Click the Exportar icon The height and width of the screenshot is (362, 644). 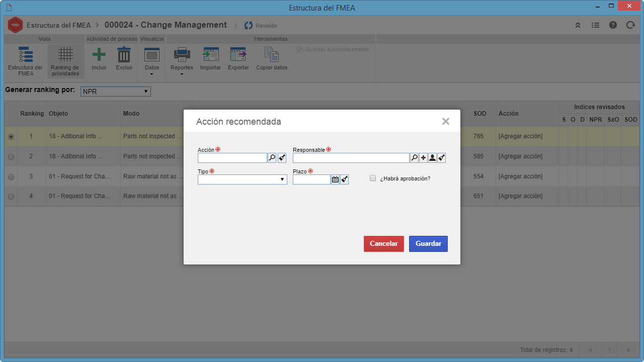pyautogui.click(x=238, y=54)
